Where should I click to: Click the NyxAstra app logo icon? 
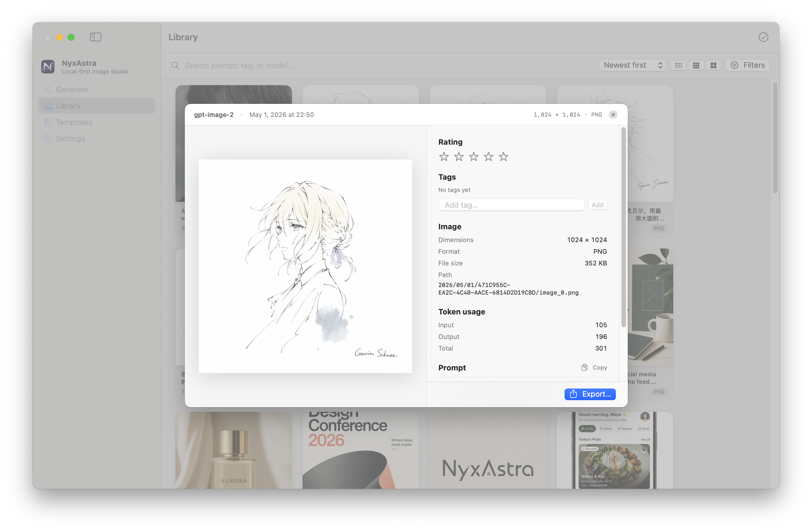point(48,66)
